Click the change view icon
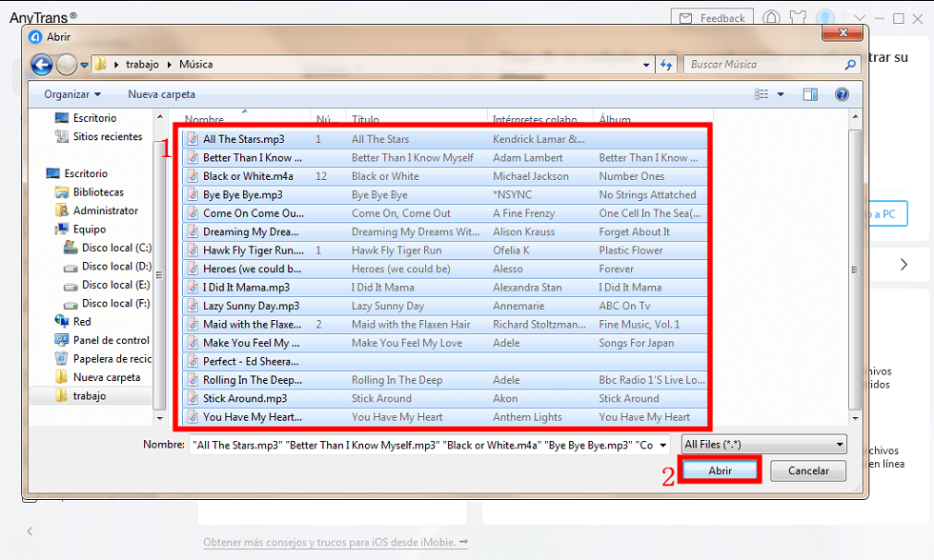Image resolution: width=934 pixels, height=560 pixels. (761, 94)
